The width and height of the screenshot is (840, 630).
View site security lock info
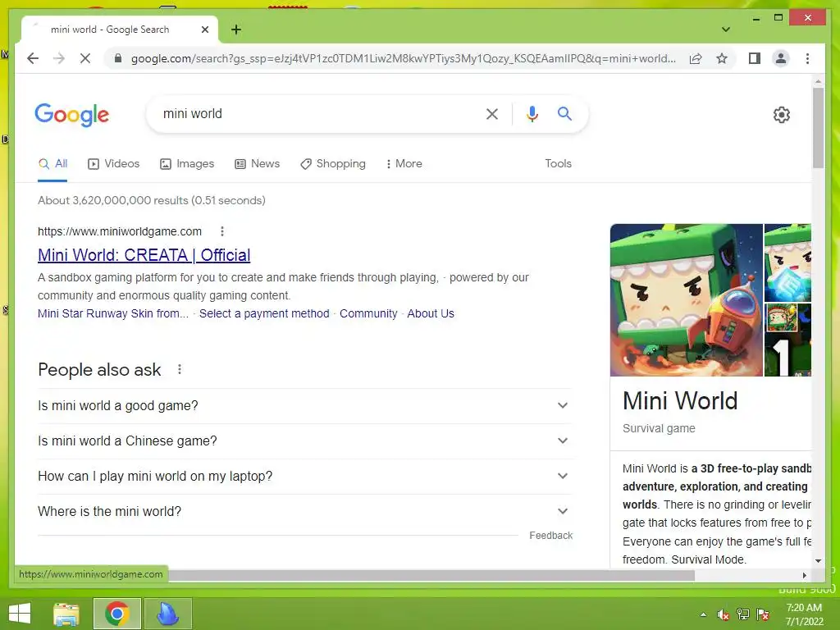point(118,58)
